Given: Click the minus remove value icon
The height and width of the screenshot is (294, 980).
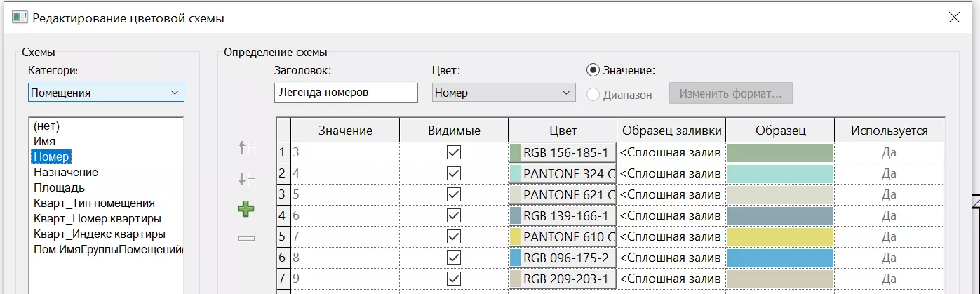Looking at the screenshot, I should point(246,239).
